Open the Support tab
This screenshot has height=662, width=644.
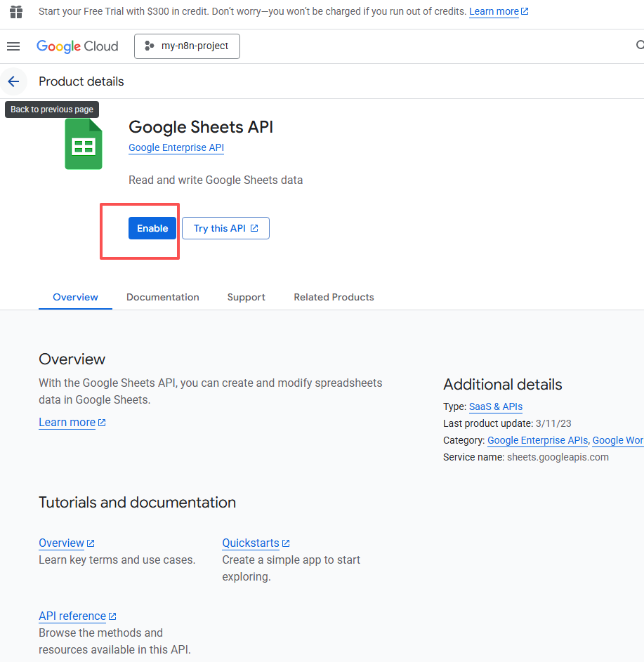(246, 297)
